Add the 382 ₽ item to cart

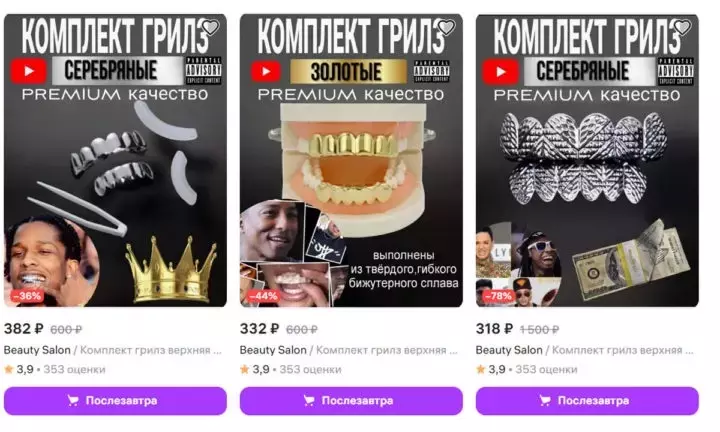tap(115, 401)
